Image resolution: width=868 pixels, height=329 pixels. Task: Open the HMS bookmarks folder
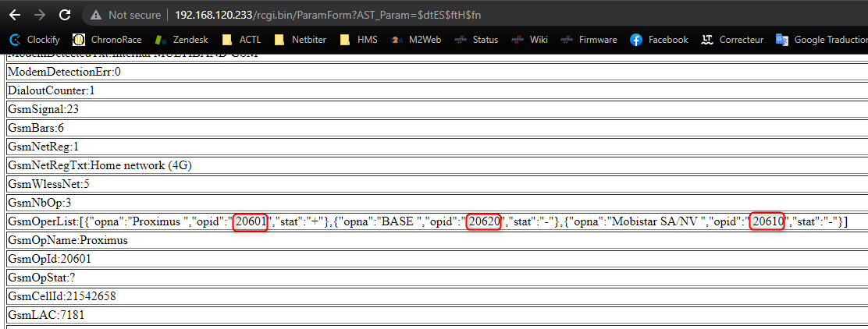[359, 40]
